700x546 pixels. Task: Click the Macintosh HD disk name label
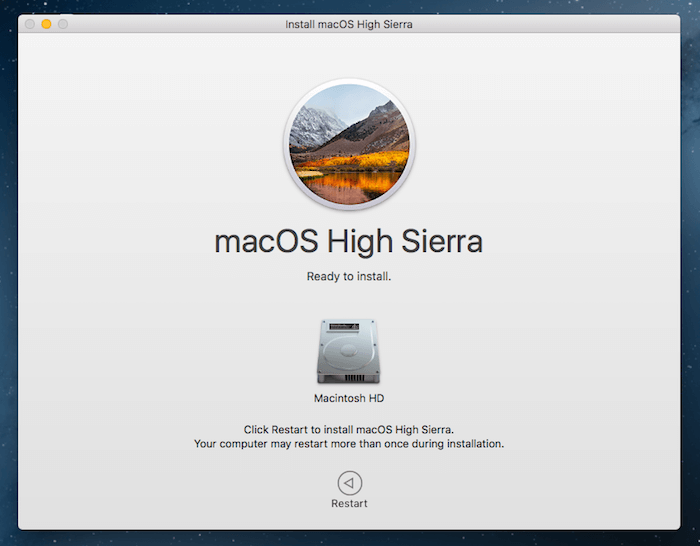[349, 398]
